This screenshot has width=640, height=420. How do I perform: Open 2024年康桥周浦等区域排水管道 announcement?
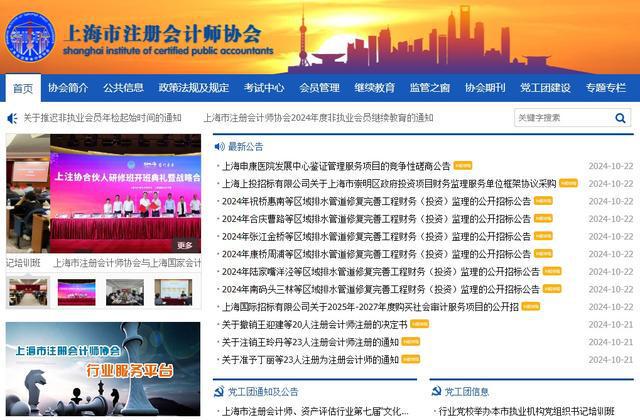(376, 254)
